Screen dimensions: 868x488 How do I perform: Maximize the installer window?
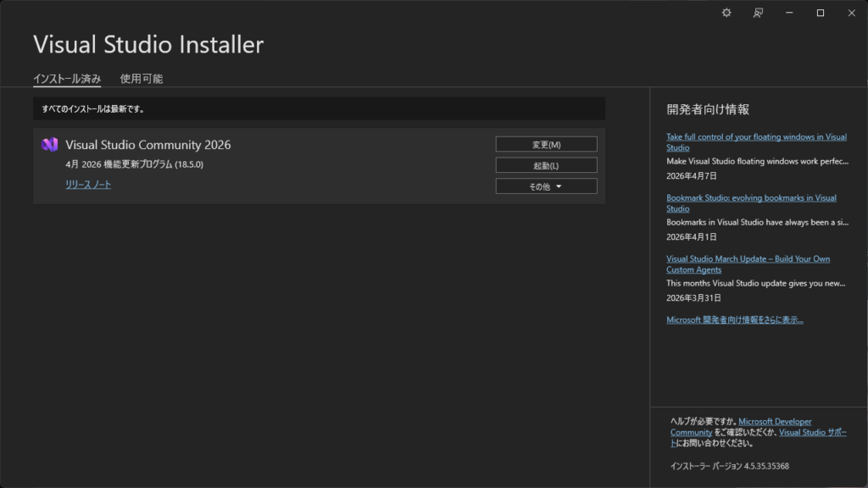coord(821,13)
